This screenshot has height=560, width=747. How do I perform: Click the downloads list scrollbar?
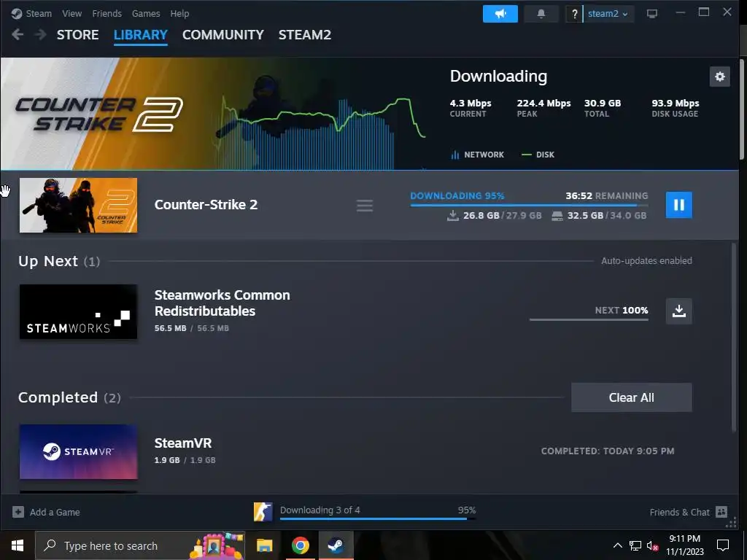pos(733,337)
